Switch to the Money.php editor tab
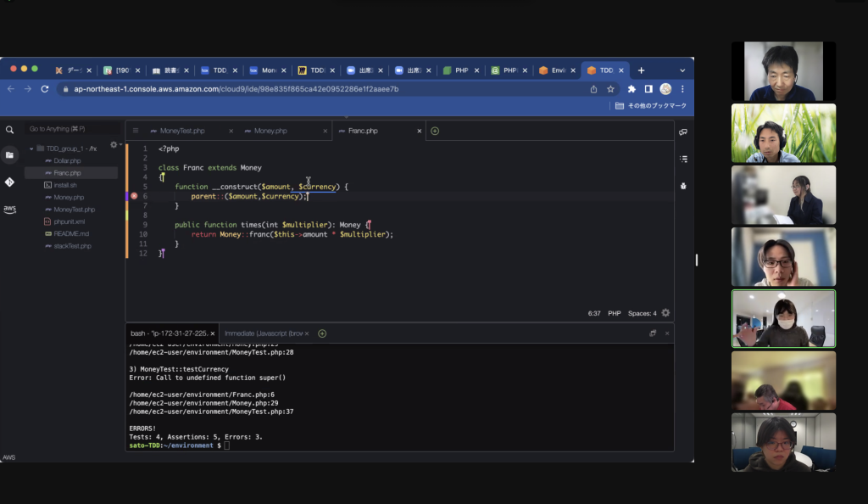 coord(270,132)
